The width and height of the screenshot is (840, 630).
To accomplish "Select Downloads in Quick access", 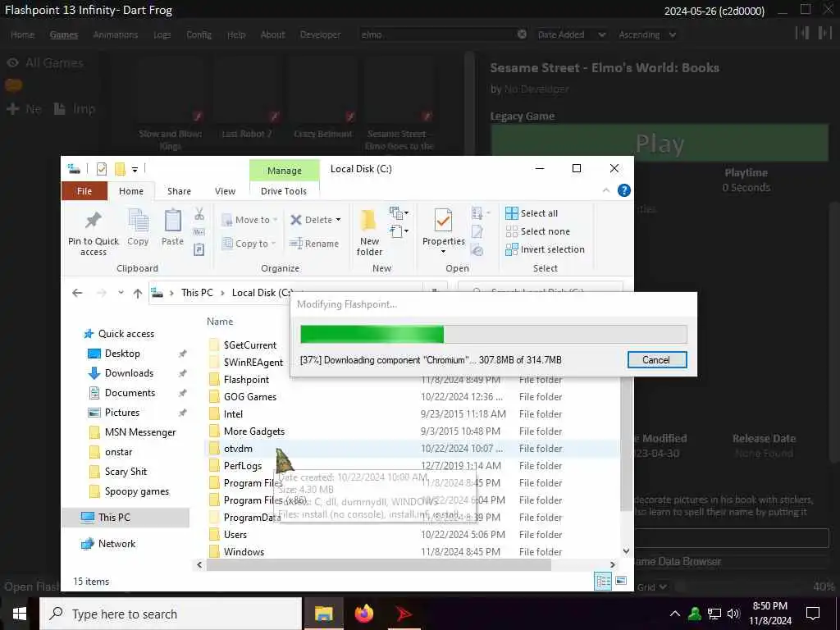I will [x=129, y=373].
